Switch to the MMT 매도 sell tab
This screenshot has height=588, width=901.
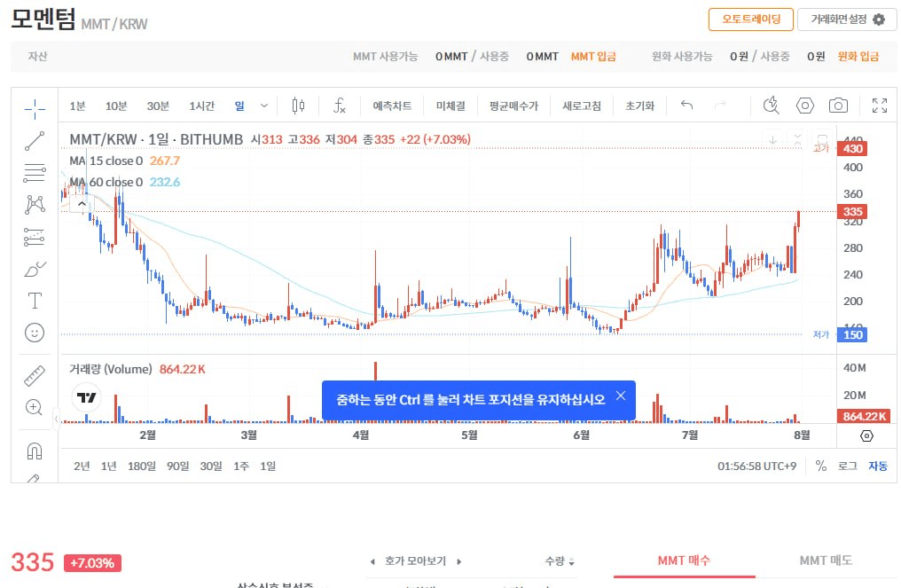pos(826,561)
